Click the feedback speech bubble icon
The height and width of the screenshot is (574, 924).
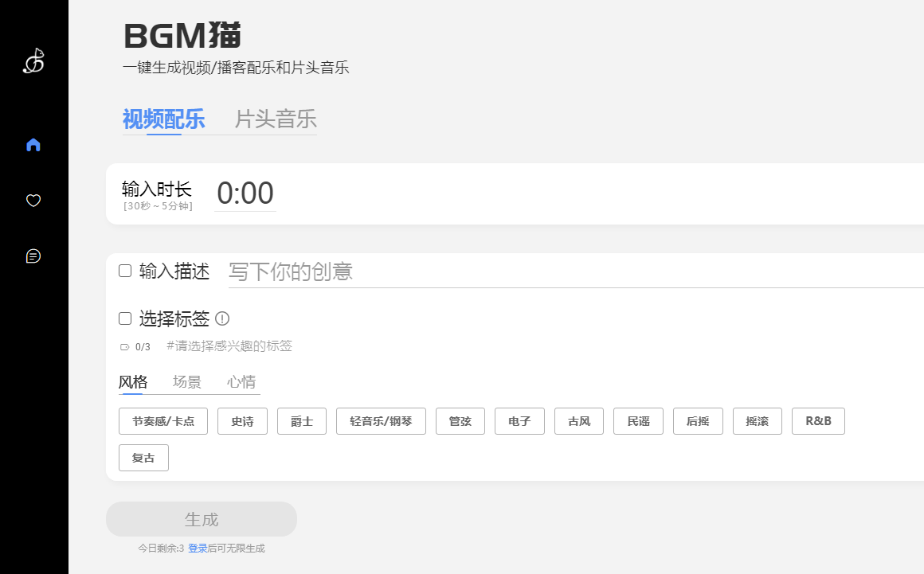click(x=33, y=256)
